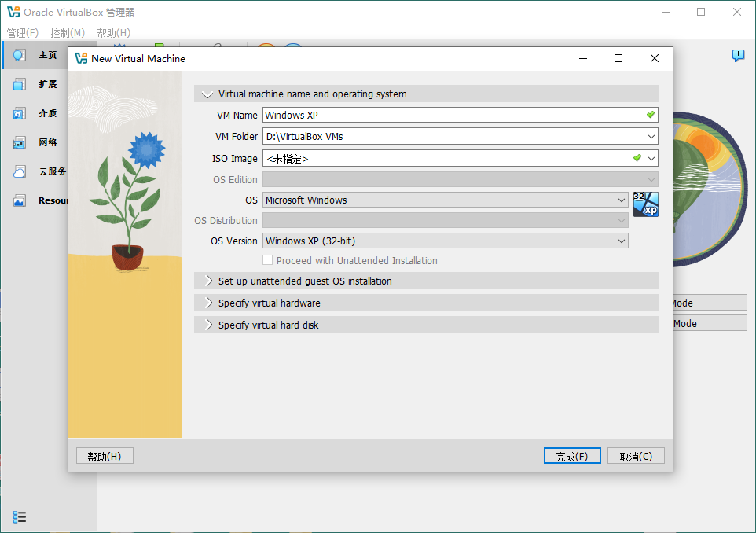Enable Proceed with Unattended Installation checkbox
Screen dimensions: 756x533
[x=268, y=260]
